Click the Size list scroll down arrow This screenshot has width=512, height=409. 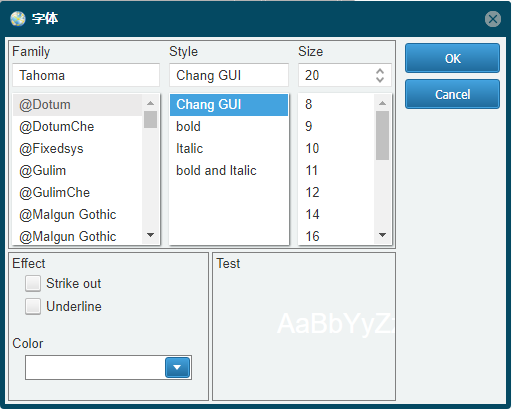[x=382, y=235]
